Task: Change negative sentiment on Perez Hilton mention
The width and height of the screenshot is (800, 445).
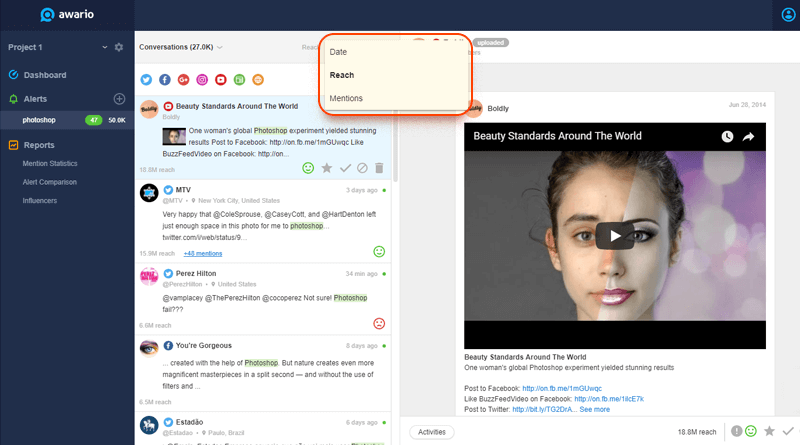Action: click(379, 324)
